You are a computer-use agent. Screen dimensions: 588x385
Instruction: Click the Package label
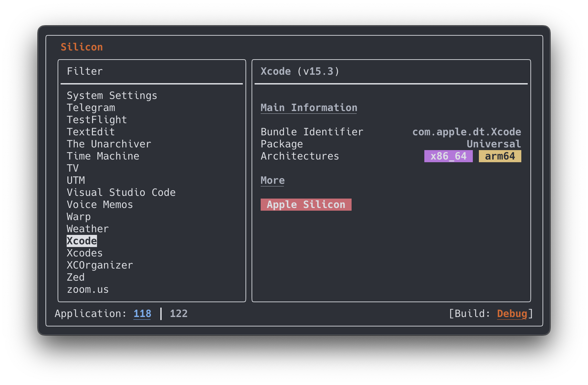(282, 144)
